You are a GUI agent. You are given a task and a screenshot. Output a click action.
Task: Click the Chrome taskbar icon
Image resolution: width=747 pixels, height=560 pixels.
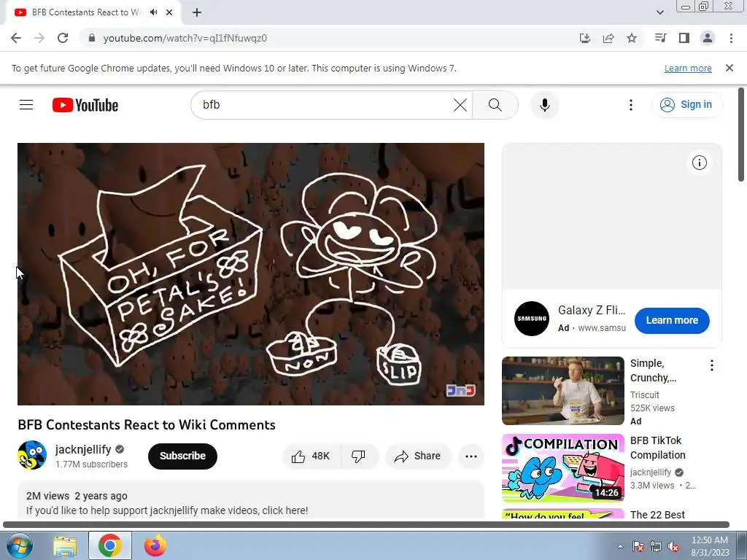[x=109, y=545]
